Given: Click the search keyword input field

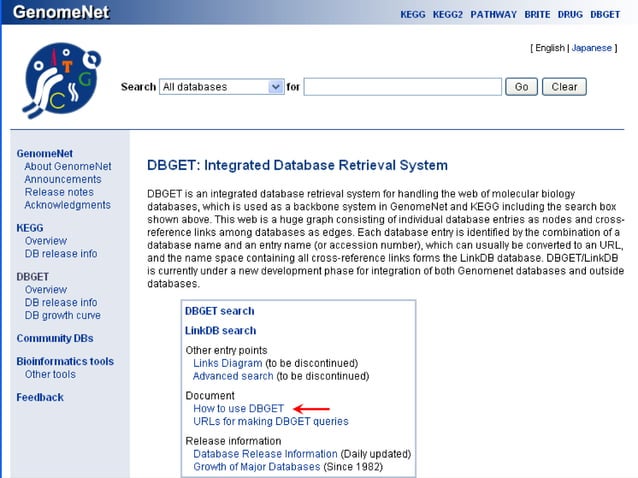Looking at the screenshot, I should click(x=402, y=87).
